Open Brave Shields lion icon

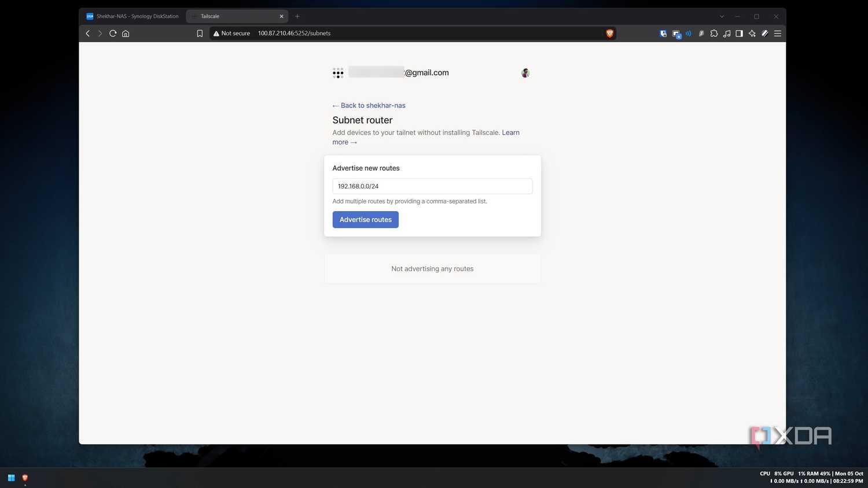(609, 34)
